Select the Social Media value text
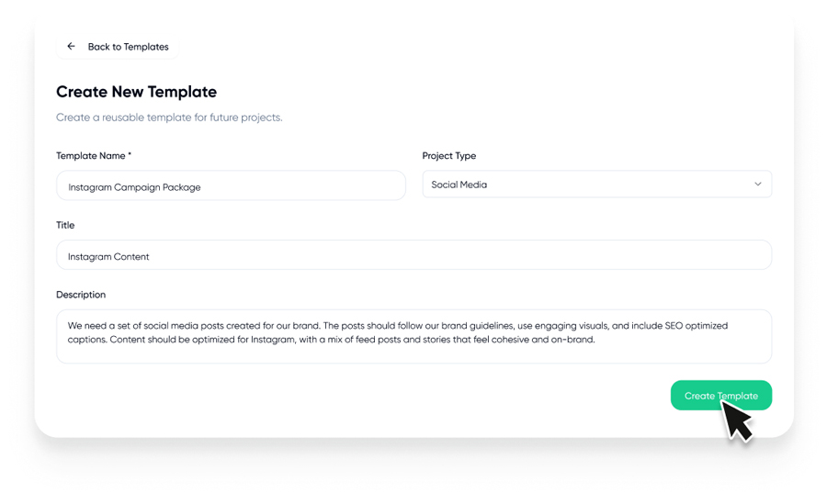 click(459, 185)
